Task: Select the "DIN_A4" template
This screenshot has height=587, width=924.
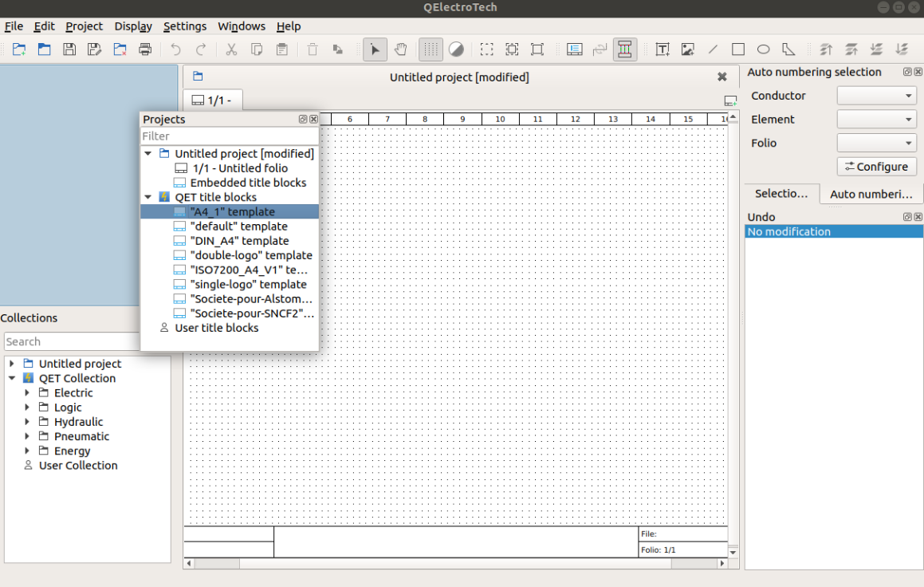Action: point(239,240)
